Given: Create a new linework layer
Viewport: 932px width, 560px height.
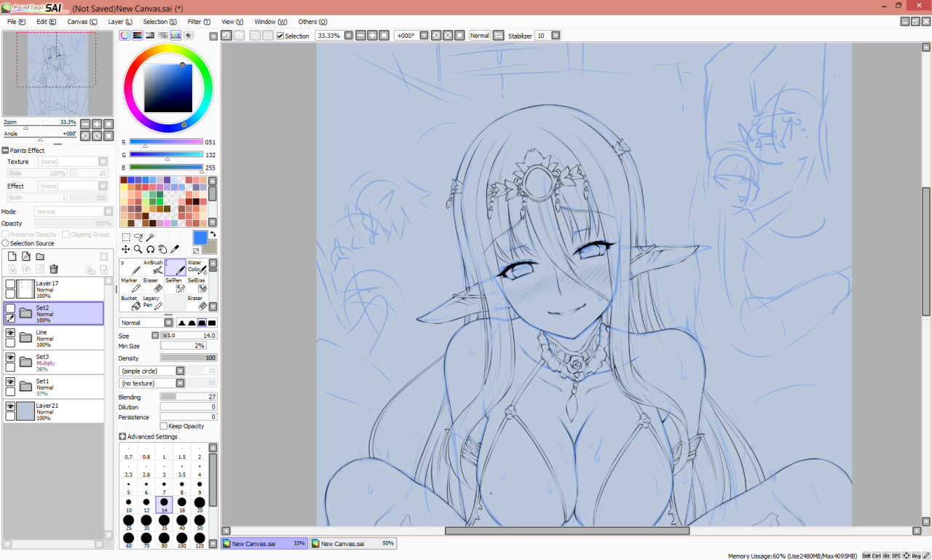Looking at the screenshot, I should [x=26, y=256].
